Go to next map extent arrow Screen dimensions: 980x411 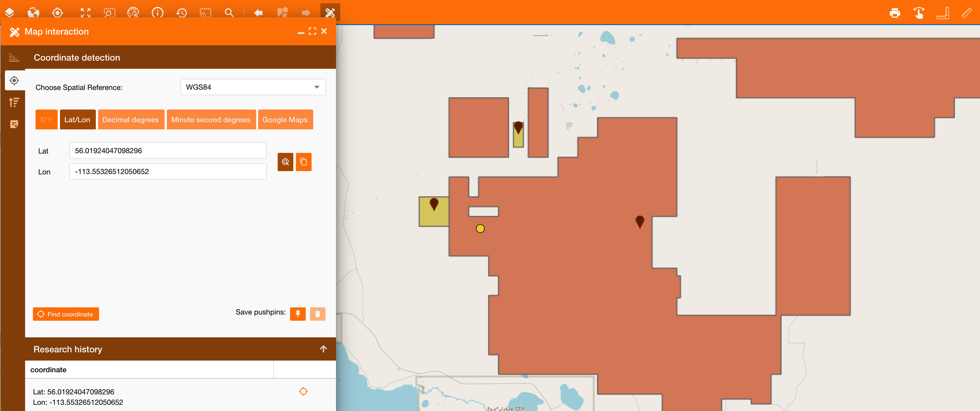306,13
